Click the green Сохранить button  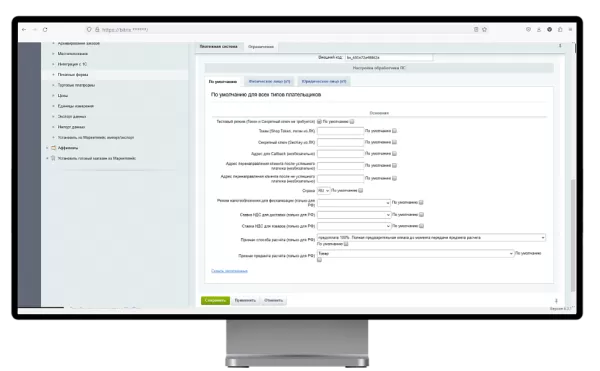tap(215, 300)
